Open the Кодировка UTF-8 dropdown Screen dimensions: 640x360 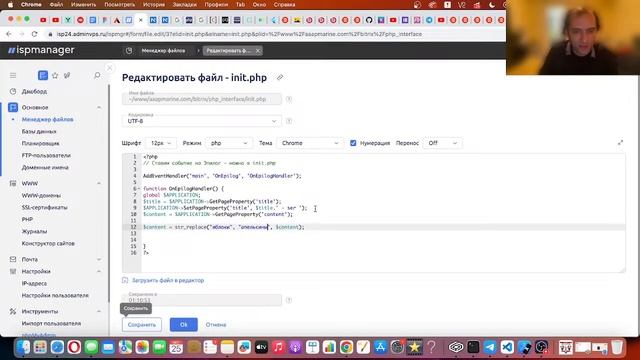point(202,121)
